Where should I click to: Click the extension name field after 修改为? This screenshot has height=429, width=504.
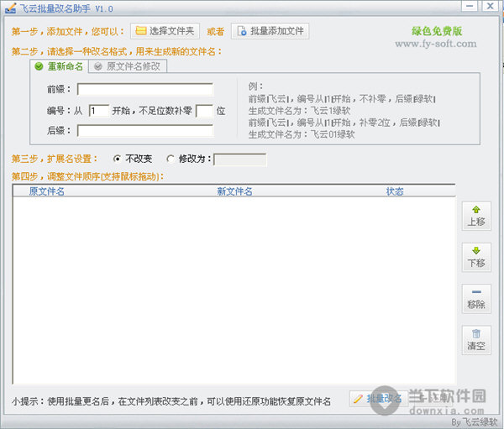(239, 160)
